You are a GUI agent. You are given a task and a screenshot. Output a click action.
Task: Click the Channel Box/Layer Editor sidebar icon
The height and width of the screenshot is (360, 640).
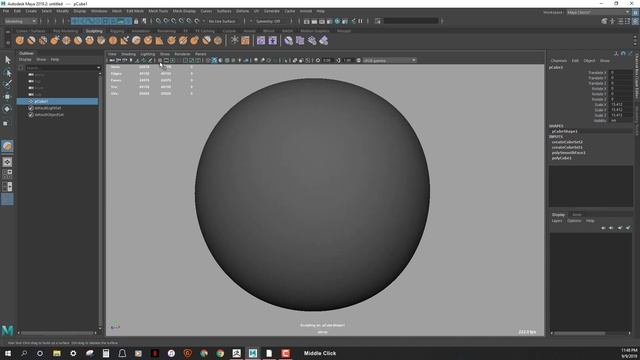point(635,21)
